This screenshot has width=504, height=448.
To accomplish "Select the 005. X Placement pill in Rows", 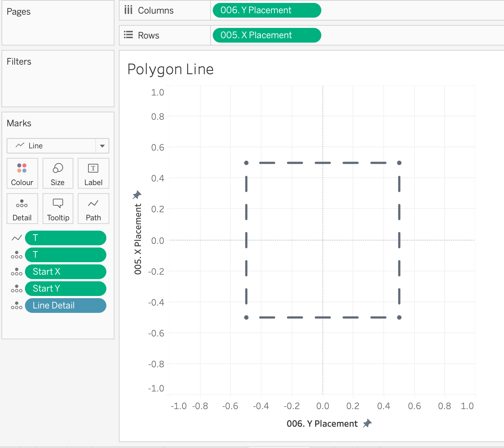I will pyautogui.click(x=266, y=35).
